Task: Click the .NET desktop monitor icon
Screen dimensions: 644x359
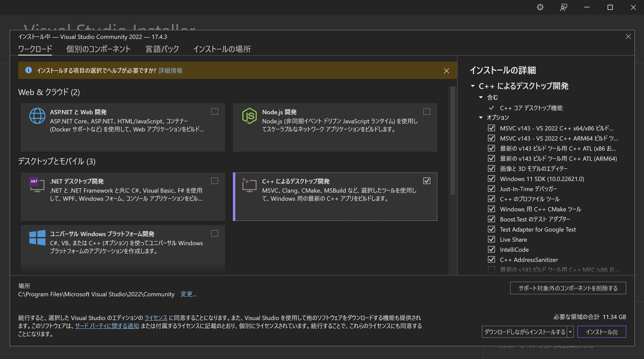Action: click(x=37, y=185)
